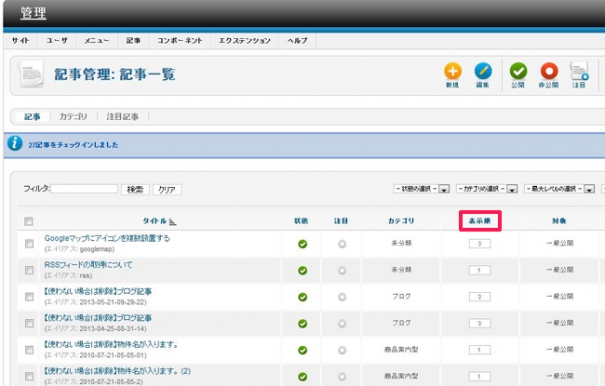
Task: Check the box for RSSフィード article
Action: (29, 270)
